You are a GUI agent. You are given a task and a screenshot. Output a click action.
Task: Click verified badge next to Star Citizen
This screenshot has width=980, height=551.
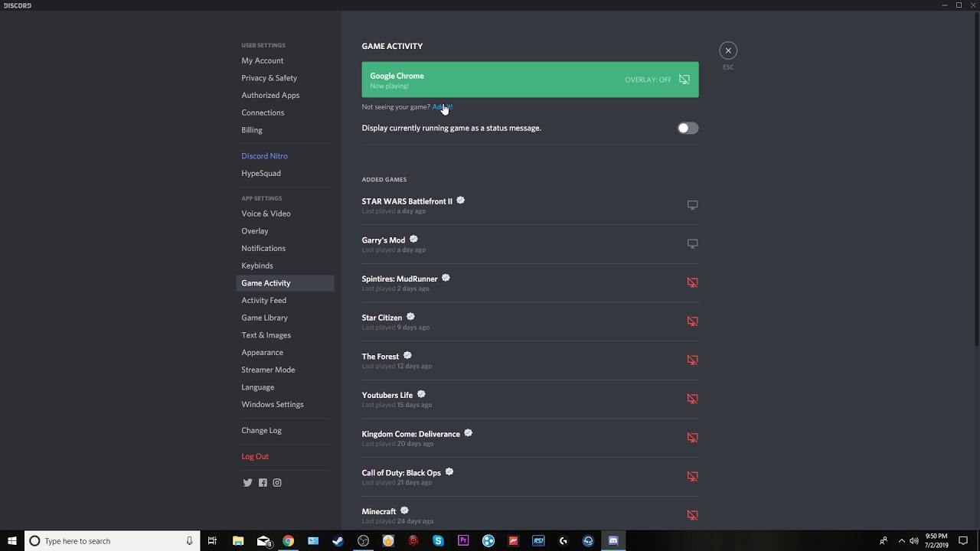[410, 317]
